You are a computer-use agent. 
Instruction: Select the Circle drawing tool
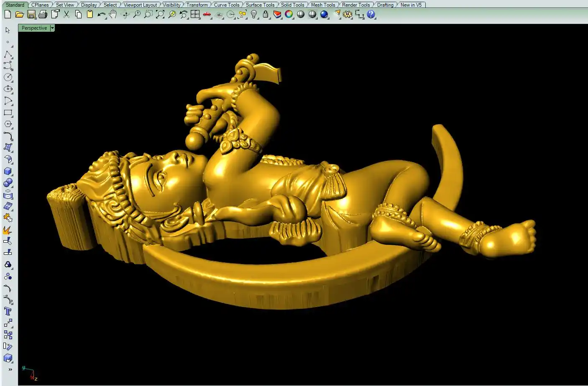point(8,78)
